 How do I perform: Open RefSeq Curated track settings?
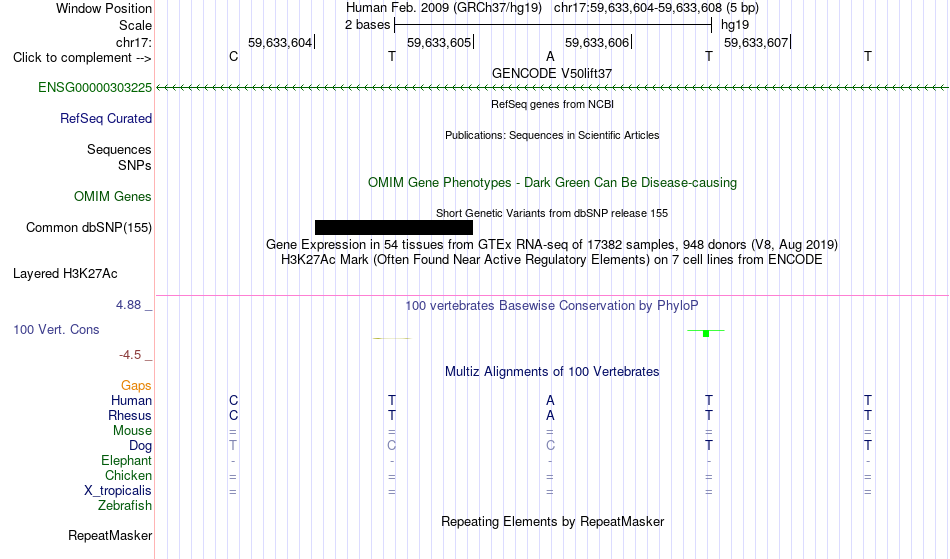tap(106, 118)
